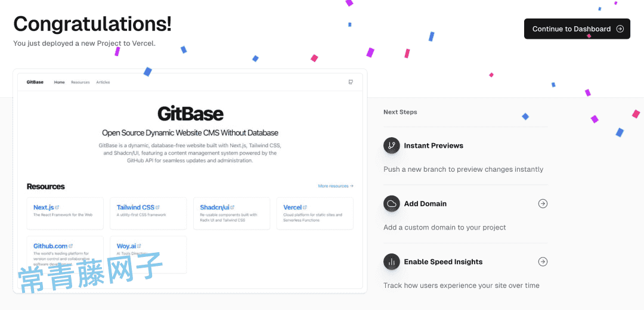The width and height of the screenshot is (644, 310).
Task: Click the Speed Insights bar chart icon
Action: [x=391, y=262]
